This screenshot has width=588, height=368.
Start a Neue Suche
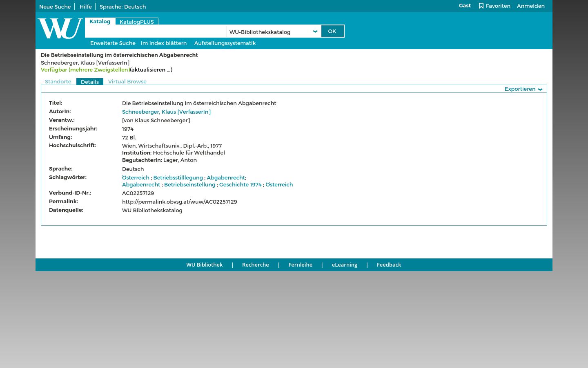55,7
